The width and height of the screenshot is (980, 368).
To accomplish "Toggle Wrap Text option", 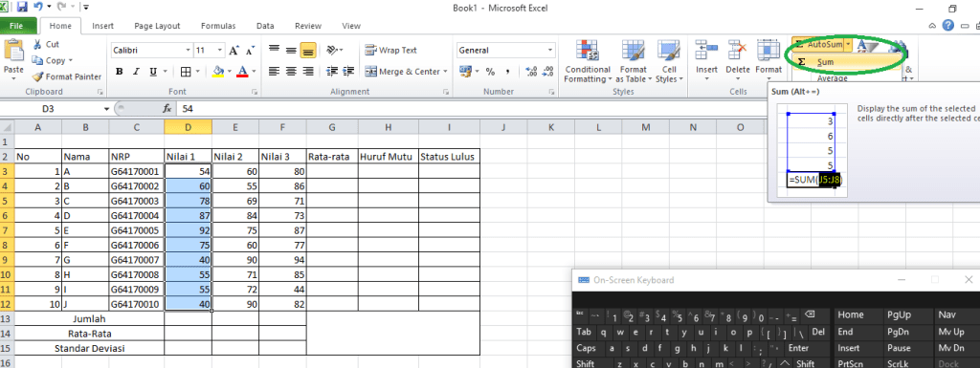I will pyautogui.click(x=391, y=51).
